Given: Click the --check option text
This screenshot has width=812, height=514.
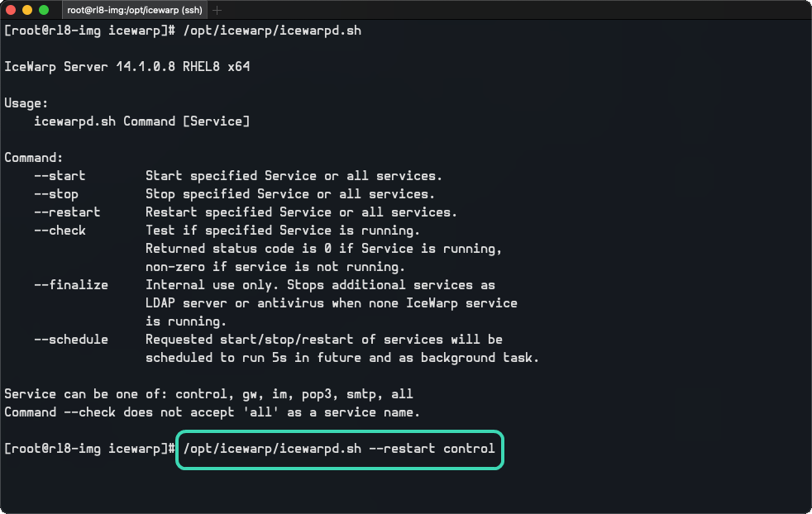Looking at the screenshot, I should coord(60,231).
